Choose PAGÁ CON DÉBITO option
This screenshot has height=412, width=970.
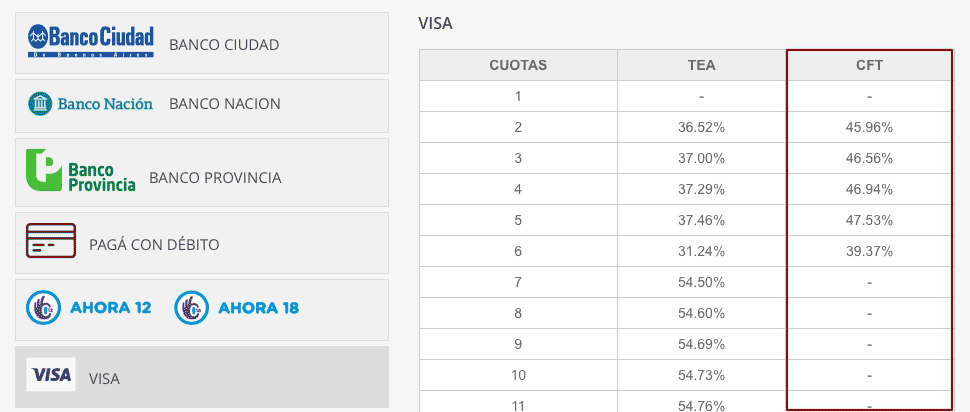coord(202,243)
